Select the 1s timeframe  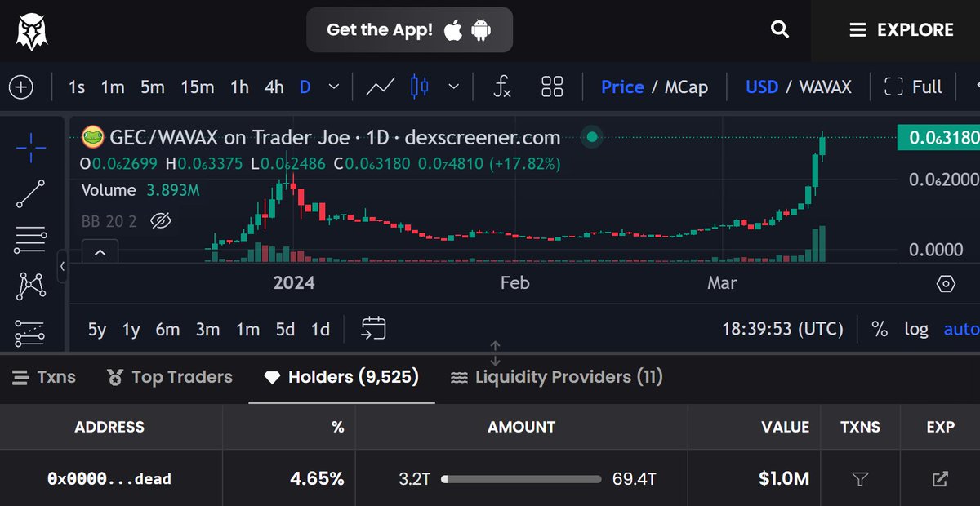pos(77,87)
